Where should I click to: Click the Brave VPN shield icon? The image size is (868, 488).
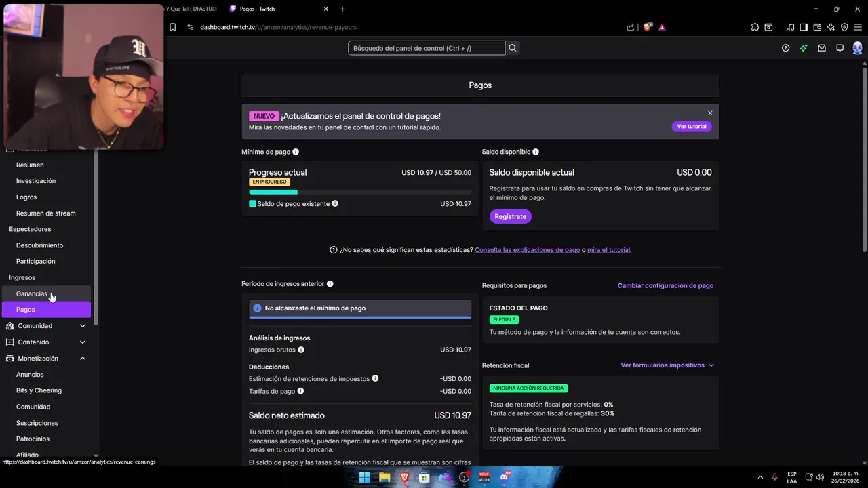coord(844,27)
